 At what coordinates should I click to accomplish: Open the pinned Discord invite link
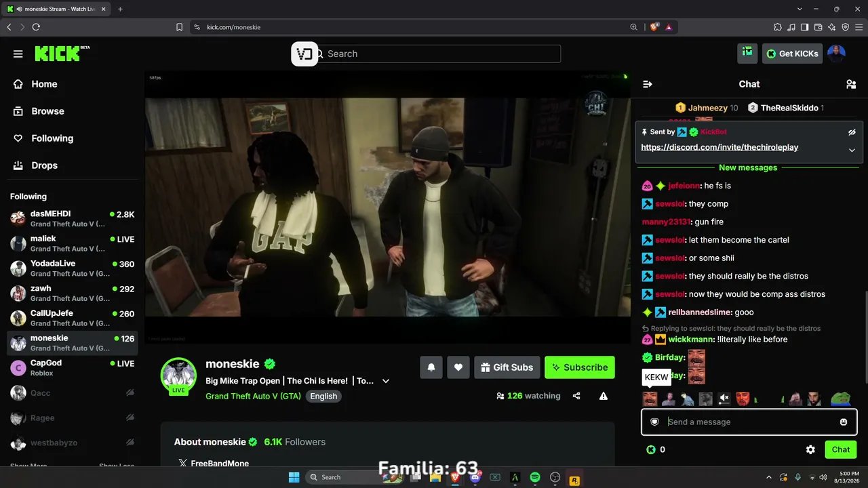(x=719, y=147)
